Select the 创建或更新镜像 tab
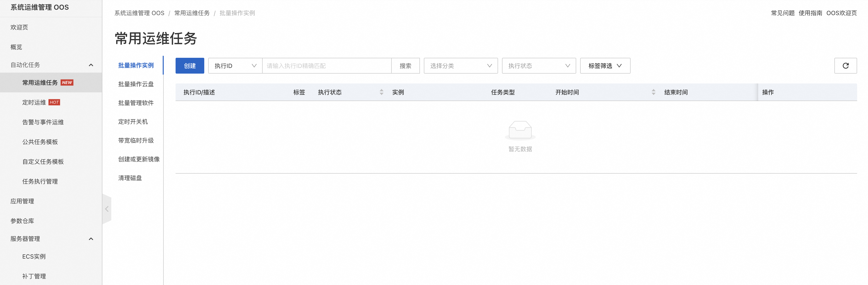The width and height of the screenshot is (868, 285). [x=139, y=159]
